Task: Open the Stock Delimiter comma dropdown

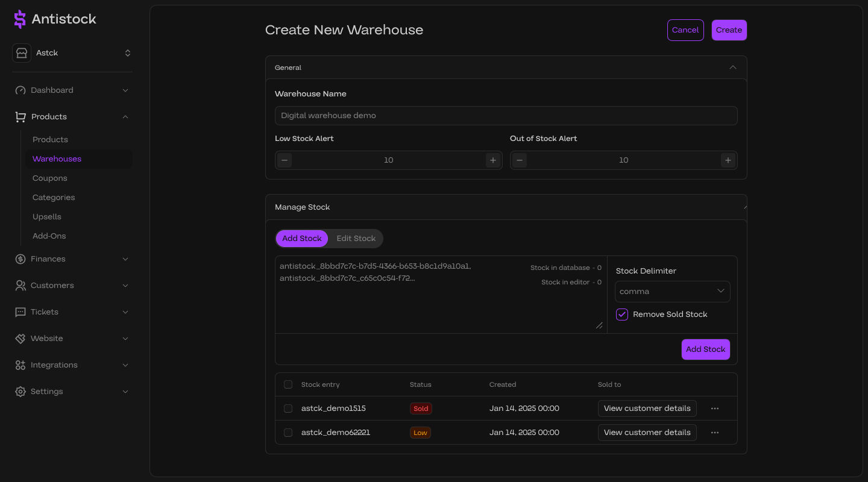Action: coord(672,292)
